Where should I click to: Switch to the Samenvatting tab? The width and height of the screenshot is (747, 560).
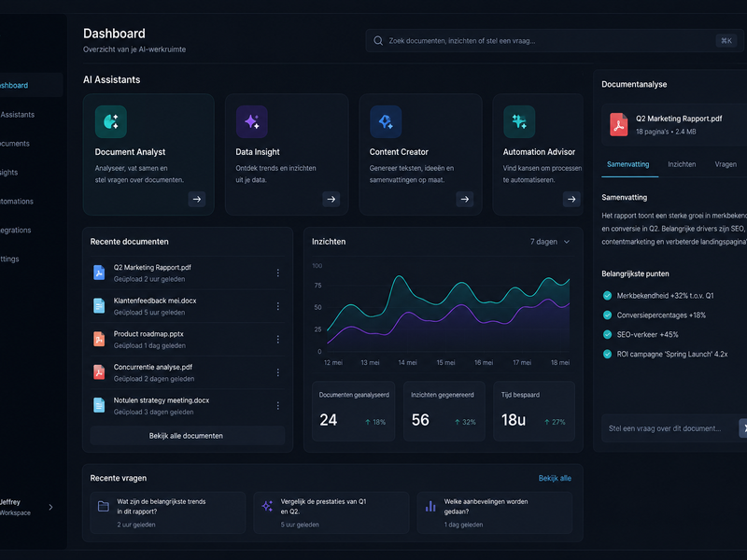tap(627, 164)
